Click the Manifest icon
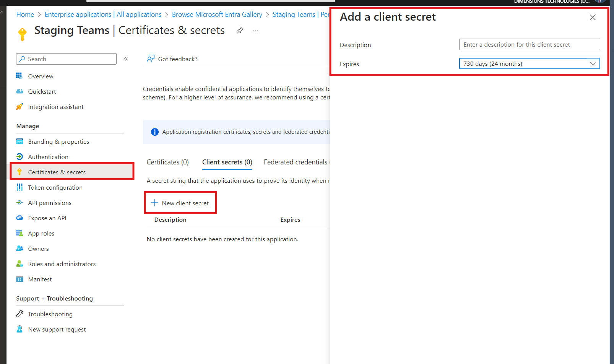 coord(19,279)
